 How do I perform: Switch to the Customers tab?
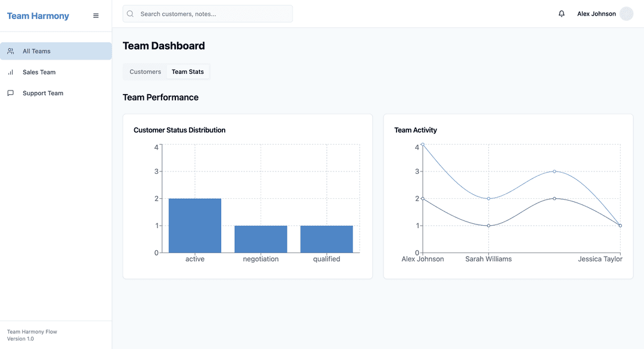[x=145, y=71]
